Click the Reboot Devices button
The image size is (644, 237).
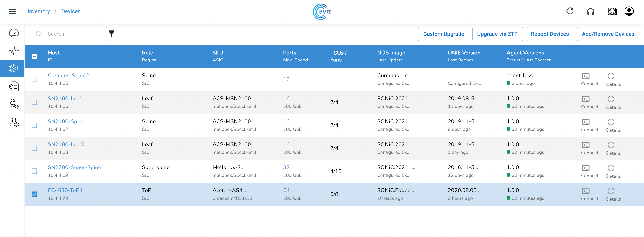tap(549, 34)
